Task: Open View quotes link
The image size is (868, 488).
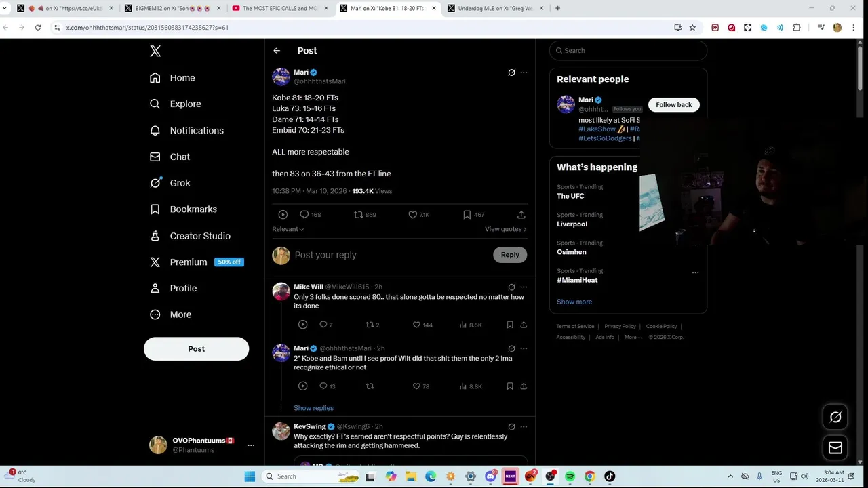Action: pyautogui.click(x=505, y=229)
